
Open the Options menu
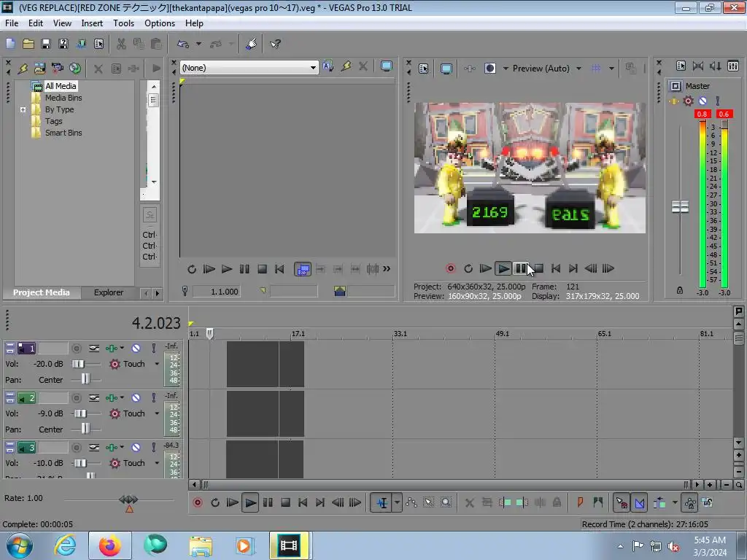point(160,23)
